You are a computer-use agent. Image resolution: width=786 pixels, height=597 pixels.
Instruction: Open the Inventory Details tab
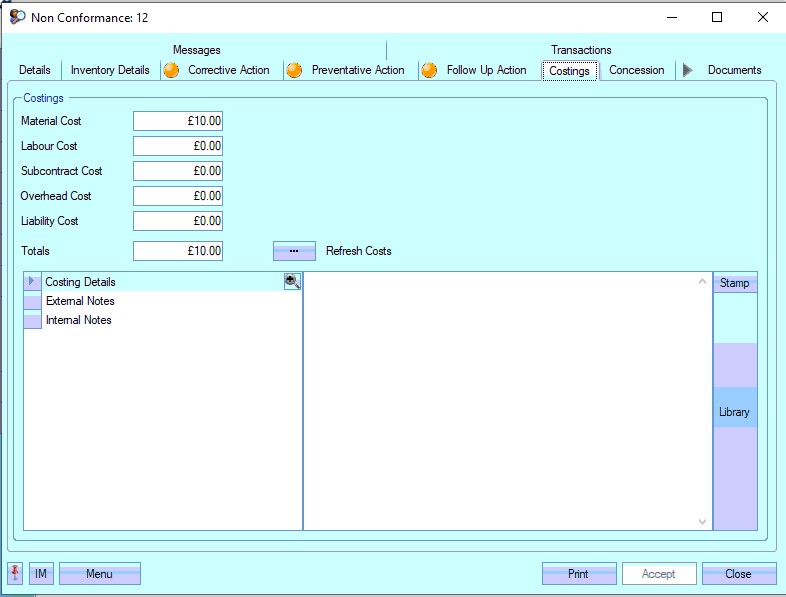pos(110,70)
